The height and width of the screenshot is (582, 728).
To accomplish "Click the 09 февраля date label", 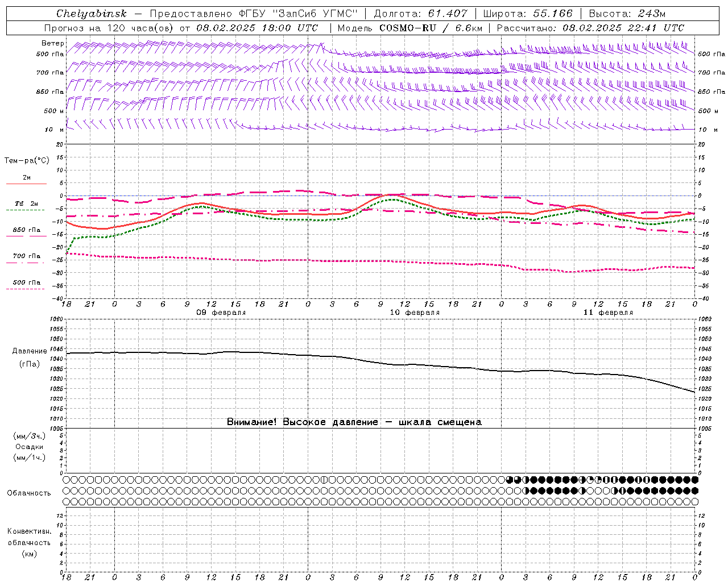I will click(221, 313).
